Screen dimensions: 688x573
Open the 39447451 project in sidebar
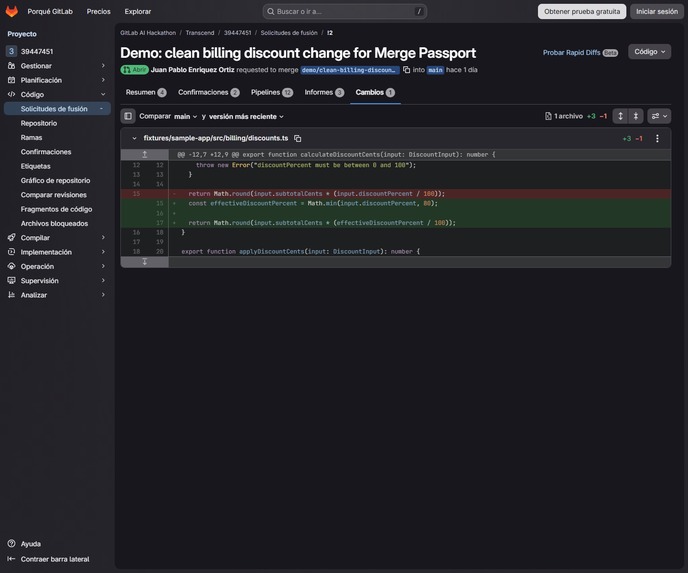coord(57,51)
